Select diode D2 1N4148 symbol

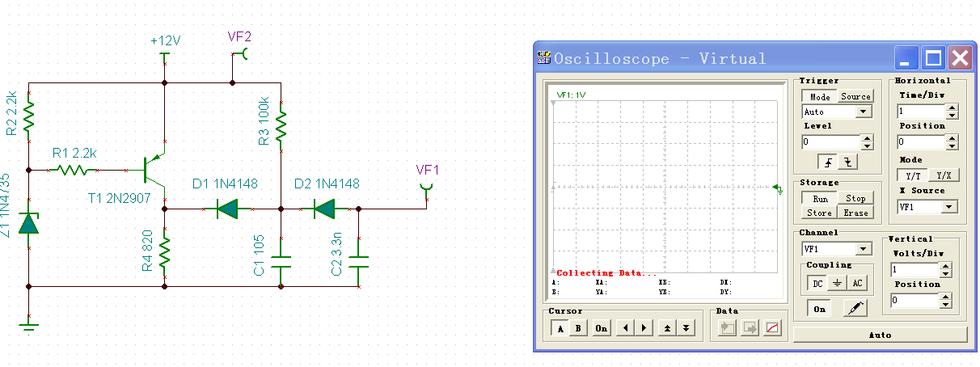324,209
